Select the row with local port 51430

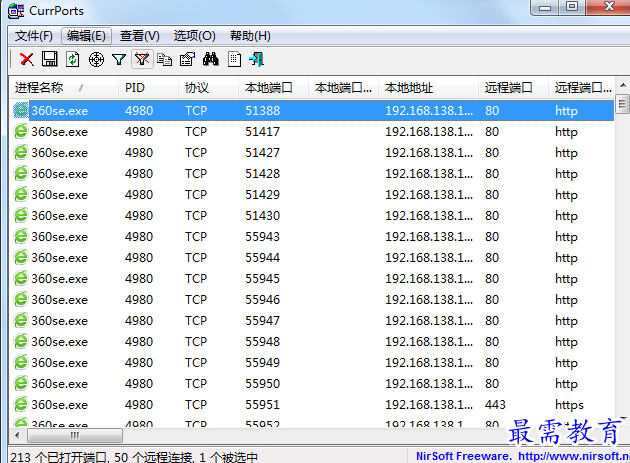click(x=312, y=215)
